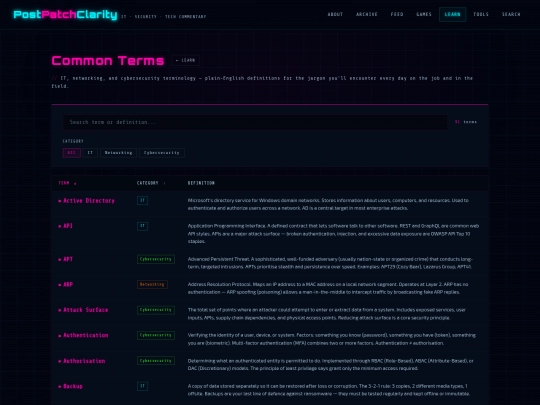The width and height of the screenshot is (540, 405).
Task: Click the Cybersecurity badge in APT row
Action: point(156,259)
